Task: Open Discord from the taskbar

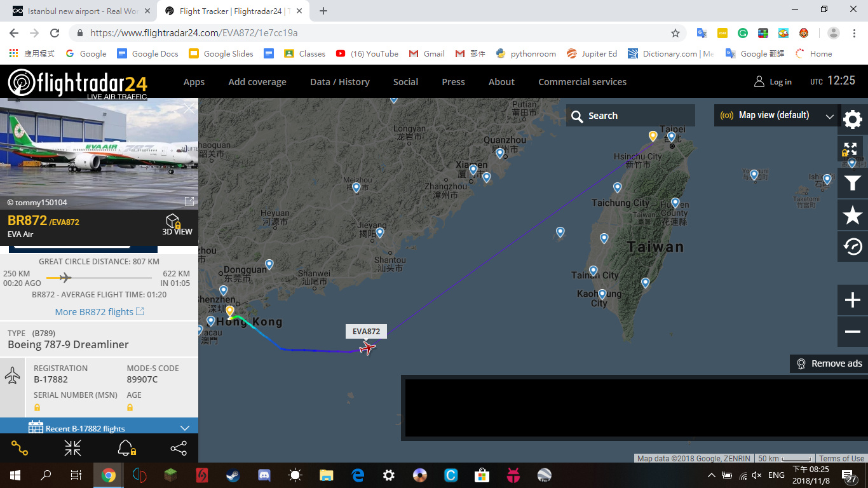Action: click(264, 475)
